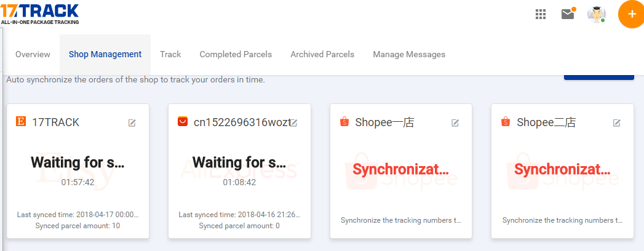The image size is (644, 251).
Task: Click the user profile avatar
Action: [x=596, y=14]
